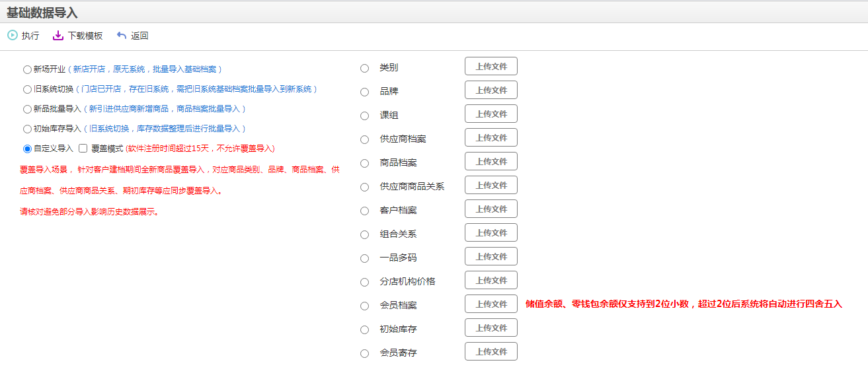Click the 返回 back arrow icon

(121, 36)
